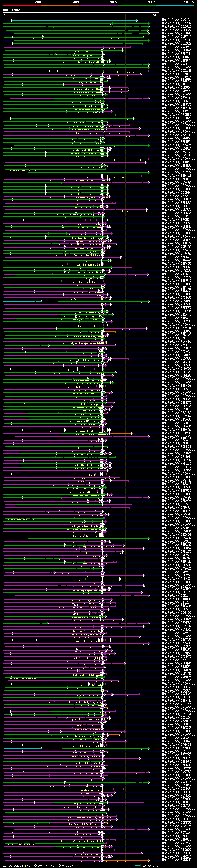Select the UniRef100_Q5Z4P5 label
197x868 pixels.
176,146
